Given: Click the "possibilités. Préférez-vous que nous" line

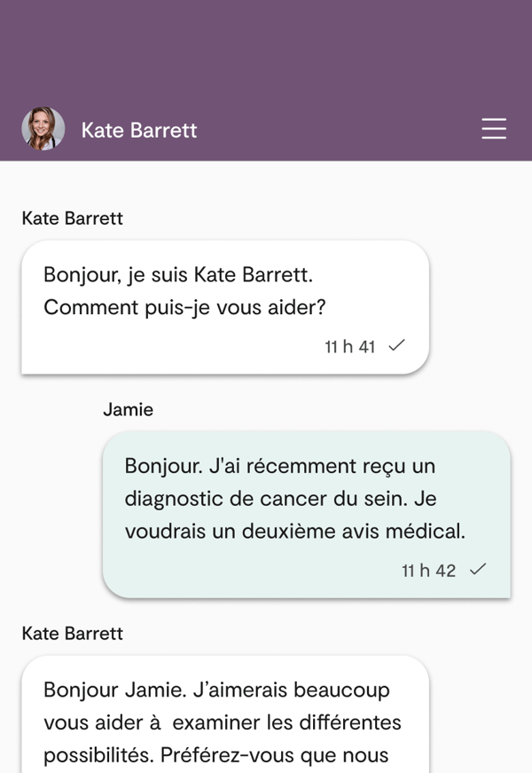Looking at the screenshot, I should (216, 755).
